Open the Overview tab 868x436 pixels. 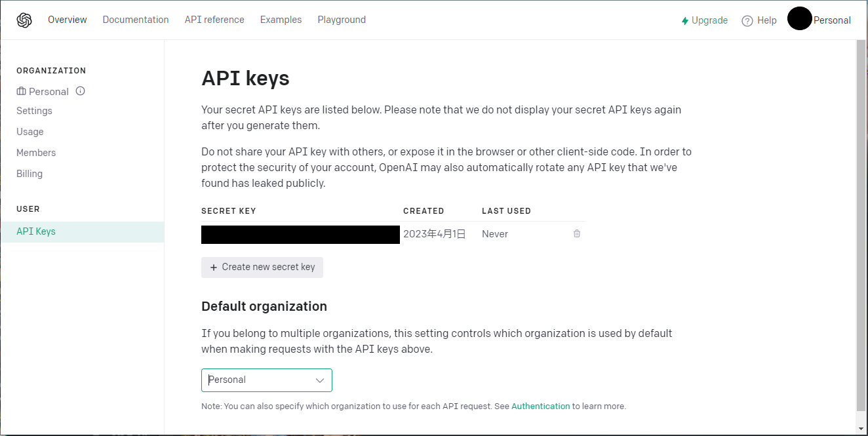pyautogui.click(x=67, y=20)
